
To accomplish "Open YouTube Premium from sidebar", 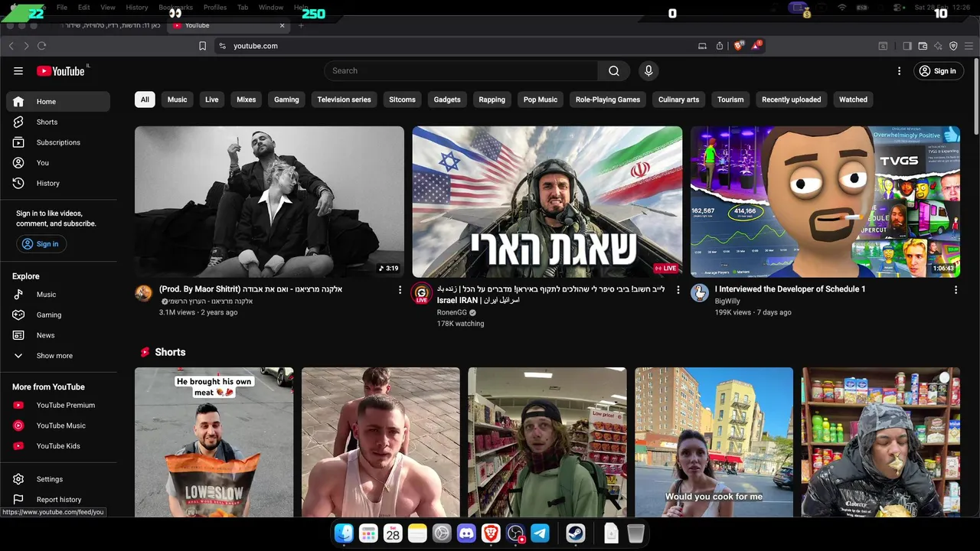I will click(x=58, y=405).
